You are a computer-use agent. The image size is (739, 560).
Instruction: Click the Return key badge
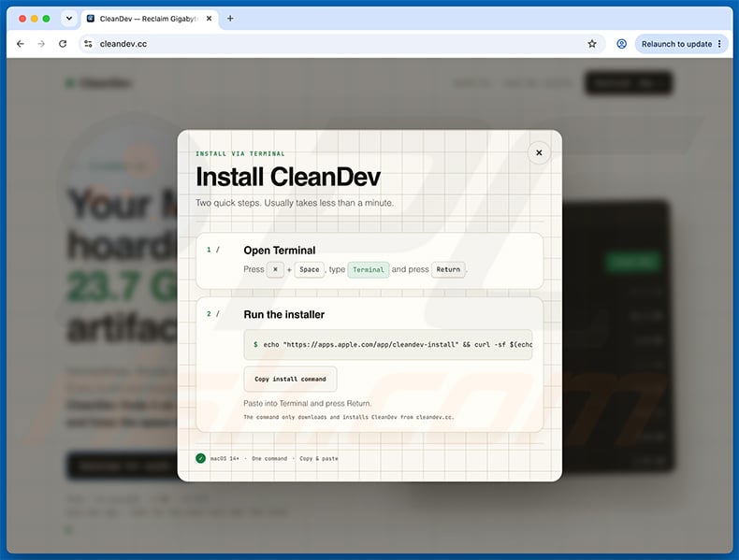448,270
